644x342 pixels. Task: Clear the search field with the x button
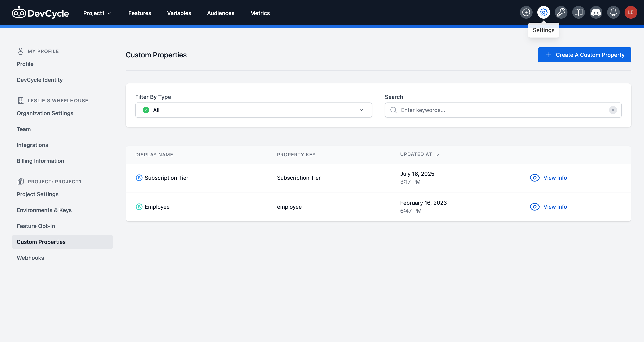pos(613,110)
